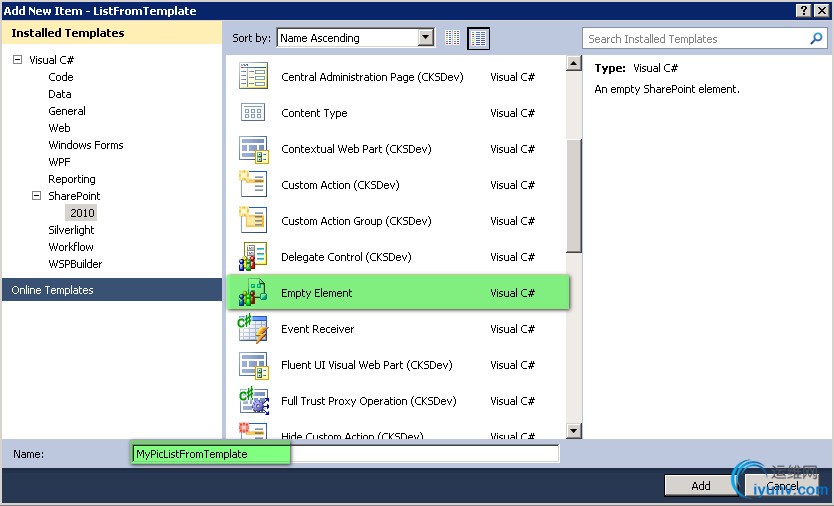Open the Sort by dropdown arrow
834x506 pixels.
pos(426,38)
